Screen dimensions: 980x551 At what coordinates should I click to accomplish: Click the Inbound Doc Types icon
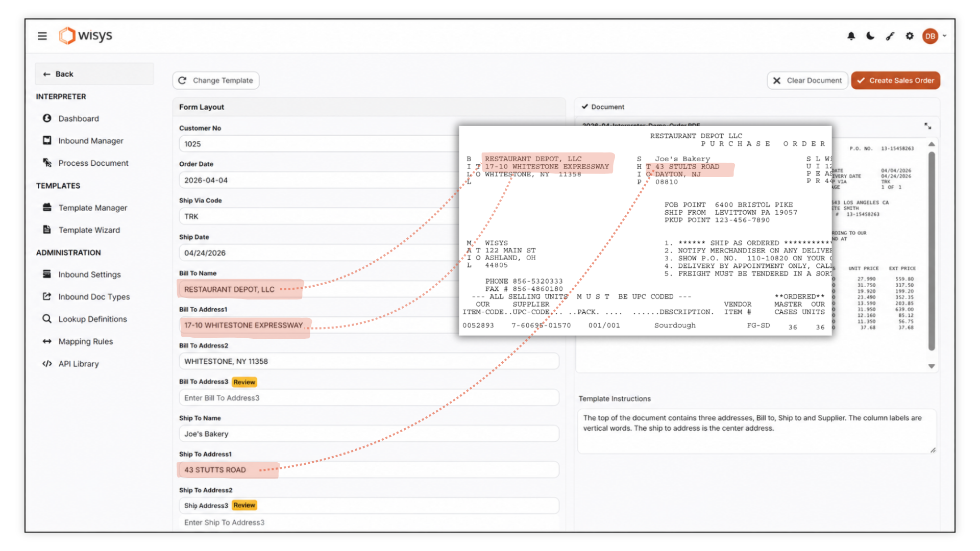pyautogui.click(x=47, y=296)
